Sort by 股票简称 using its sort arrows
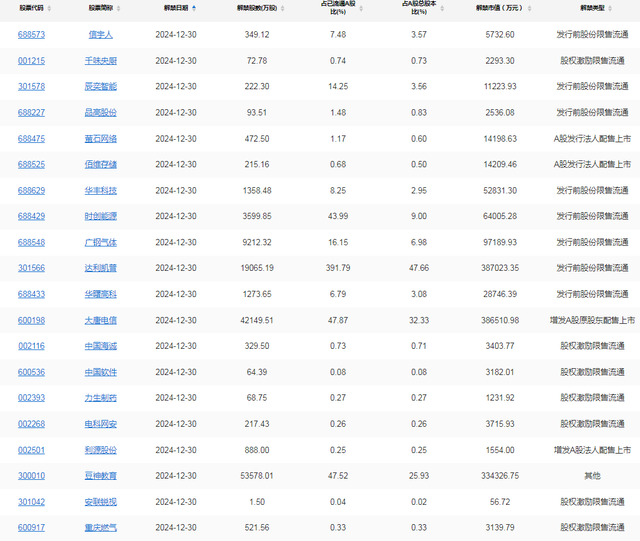The width and height of the screenshot is (640, 541). pyautogui.click(x=118, y=8)
